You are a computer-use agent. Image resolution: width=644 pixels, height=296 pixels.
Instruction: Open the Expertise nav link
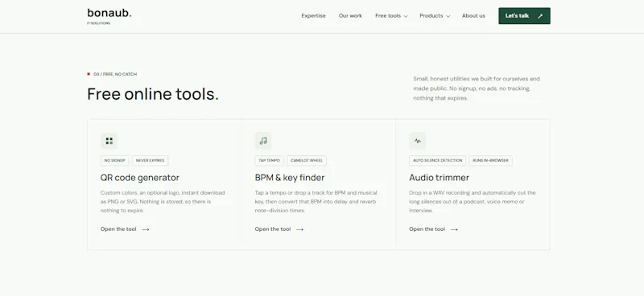pyautogui.click(x=313, y=15)
